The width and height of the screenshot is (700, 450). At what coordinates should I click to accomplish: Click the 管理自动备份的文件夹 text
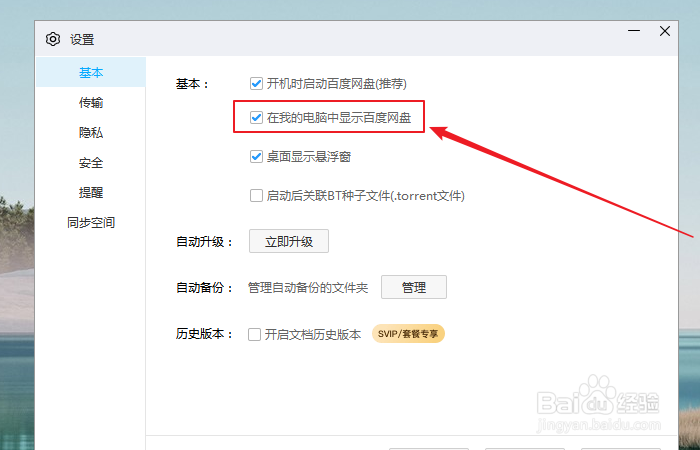[308, 288]
